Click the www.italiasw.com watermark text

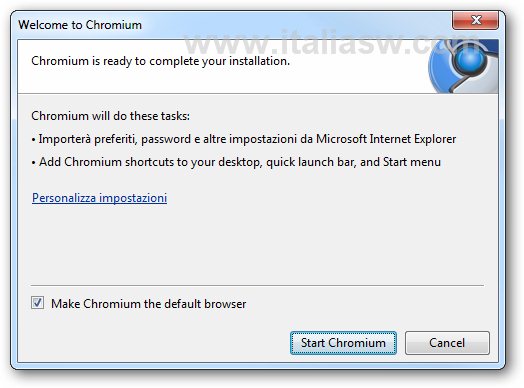[x=331, y=43]
